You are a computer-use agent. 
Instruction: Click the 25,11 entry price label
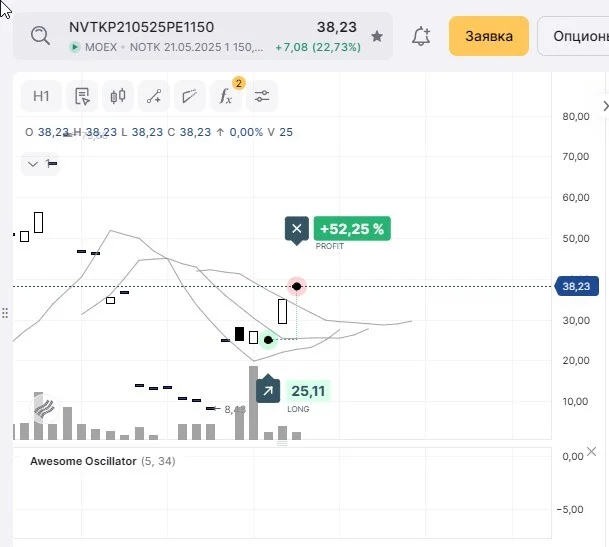308,391
